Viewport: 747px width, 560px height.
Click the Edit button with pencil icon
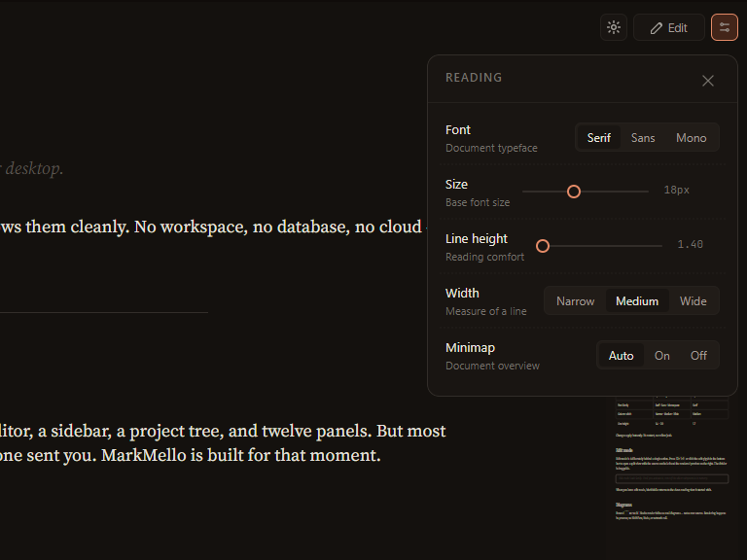point(669,27)
